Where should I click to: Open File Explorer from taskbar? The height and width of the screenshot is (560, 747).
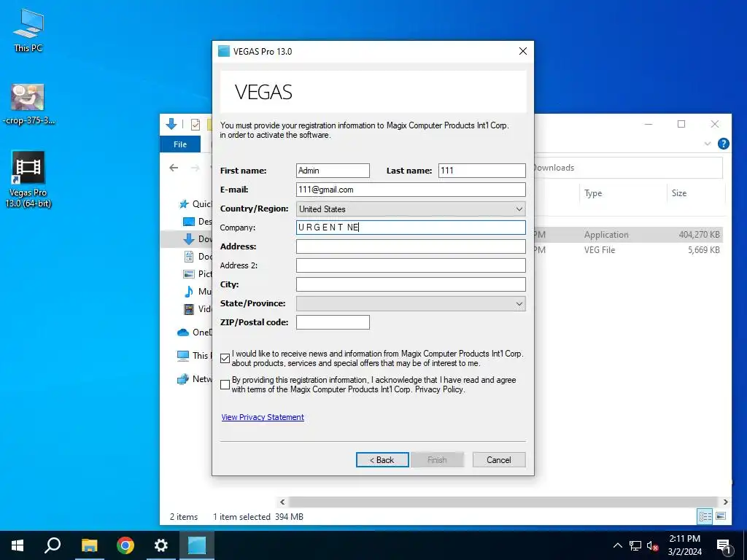click(x=89, y=545)
